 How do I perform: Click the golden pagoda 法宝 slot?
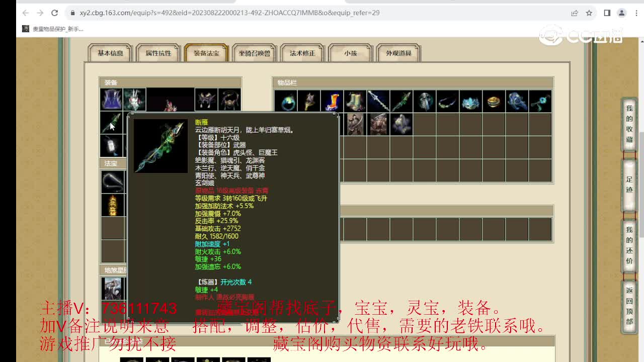click(113, 205)
